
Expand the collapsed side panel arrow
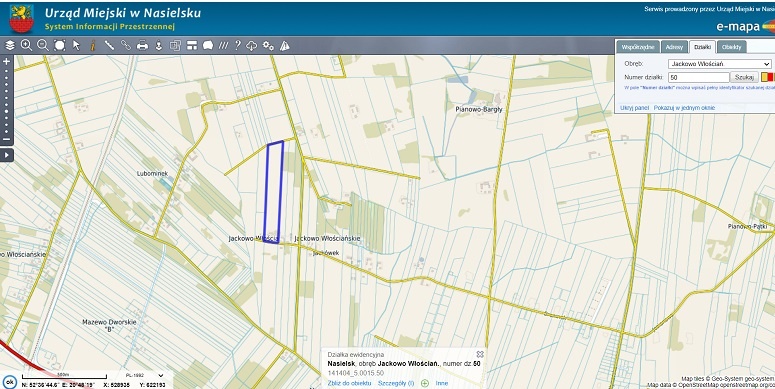pos(6,155)
